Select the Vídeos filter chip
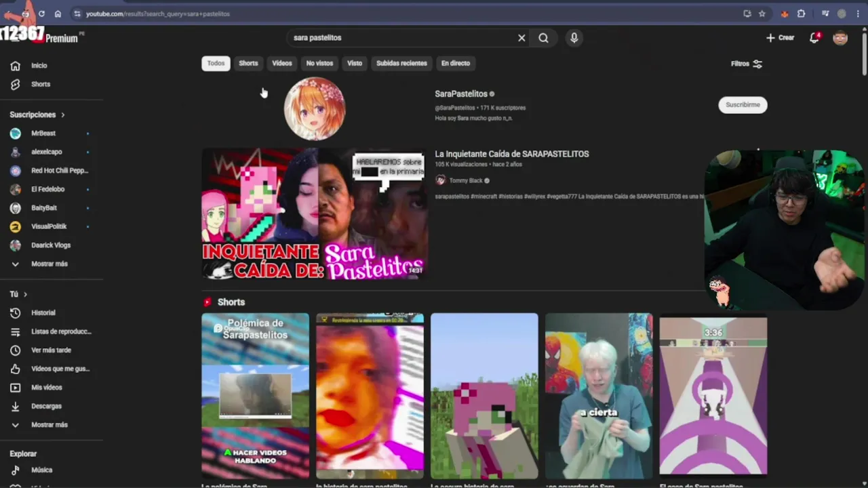Image resolution: width=868 pixels, height=488 pixels. pyautogui.click(x=282, y=63)
